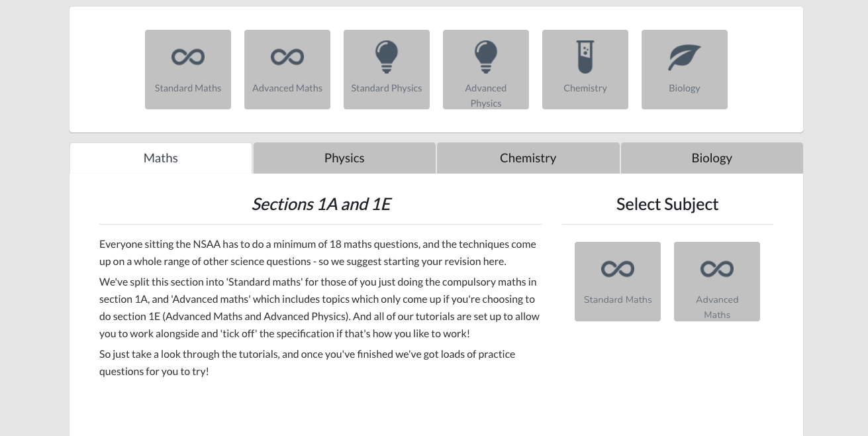The width and height of the screenshot is (868, 436).
Task: Click the Standard Maths label in the top row
Action: [x=188, y=88]
